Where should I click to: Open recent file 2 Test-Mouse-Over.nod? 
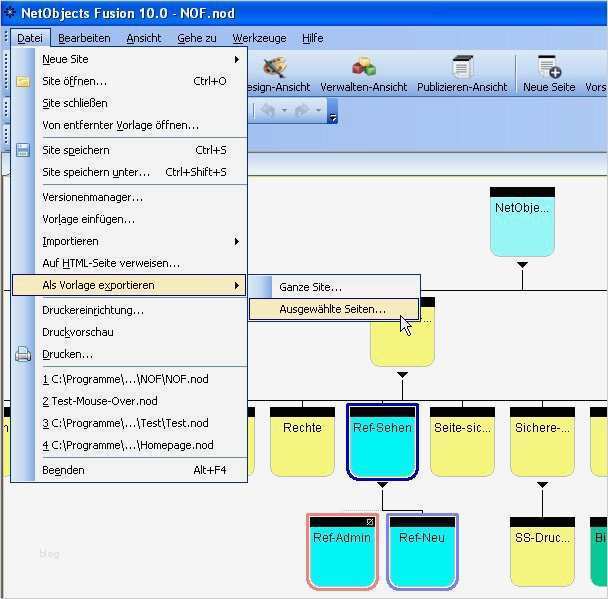129,401
